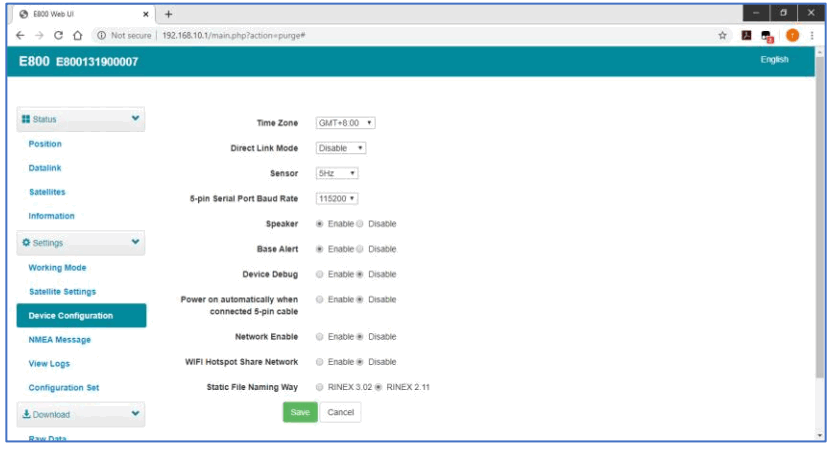Open the Position page

point(45,144)
